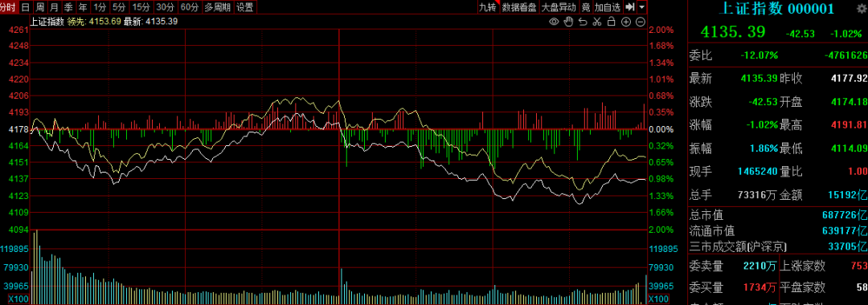Screen dimensions: 868x305
Task: Click the 竞 auction button
Action: [x=585, y=7]
